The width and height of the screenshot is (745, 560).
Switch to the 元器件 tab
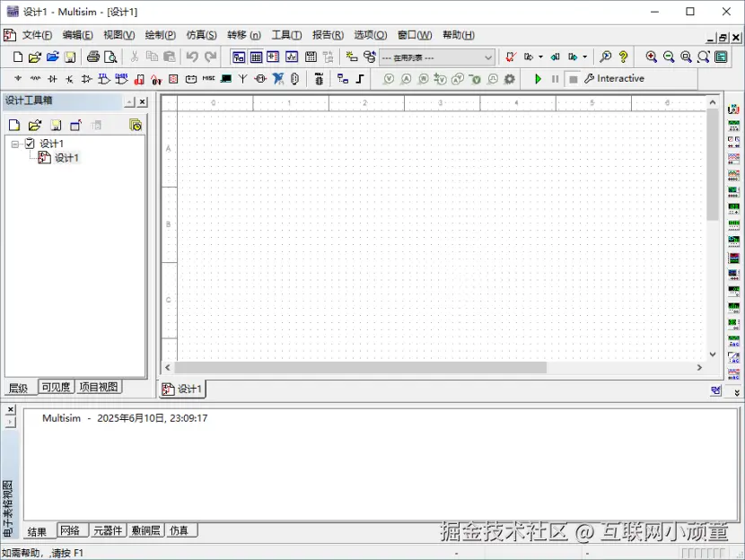click(108, 530)
